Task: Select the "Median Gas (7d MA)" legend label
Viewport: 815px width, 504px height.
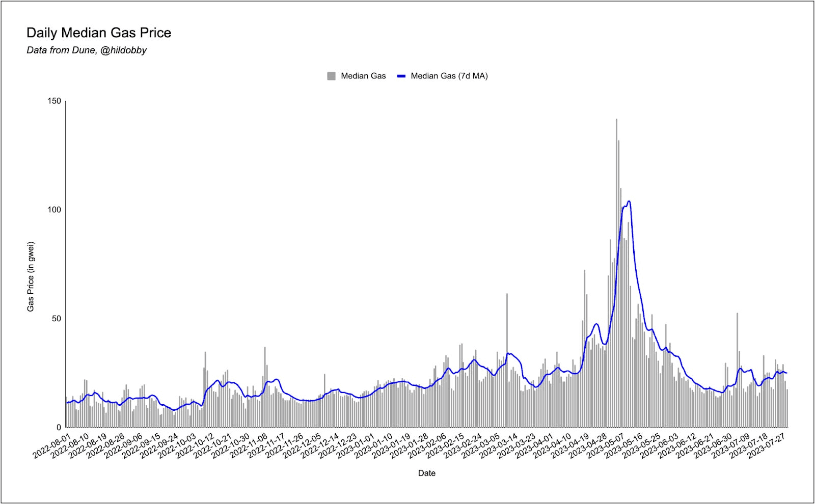Action: pyautogui.click(x=449, y=76)
